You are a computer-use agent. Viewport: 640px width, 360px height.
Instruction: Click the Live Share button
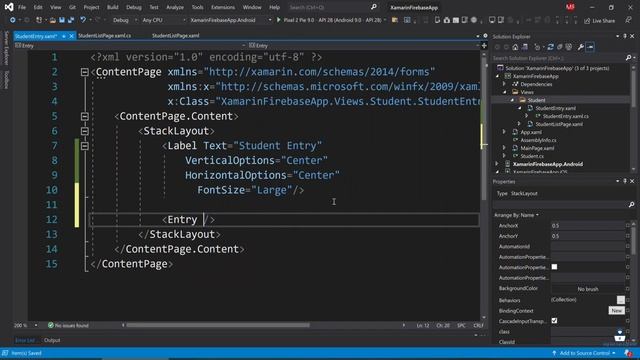(599, 20)
